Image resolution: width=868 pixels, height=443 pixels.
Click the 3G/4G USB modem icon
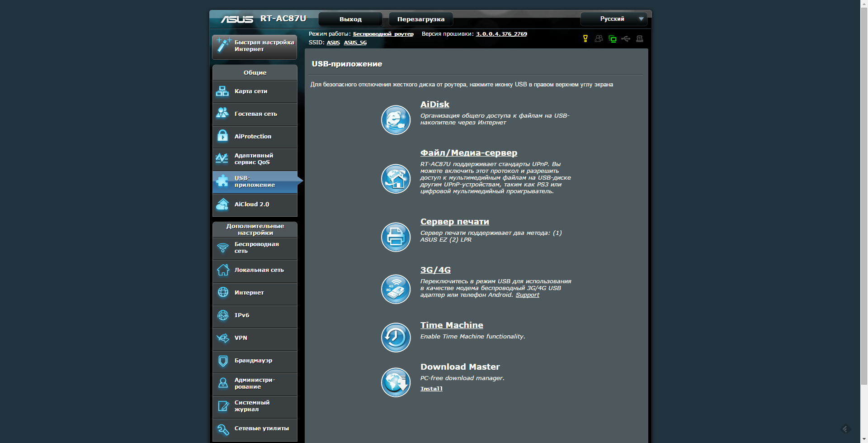pos(396,289)
